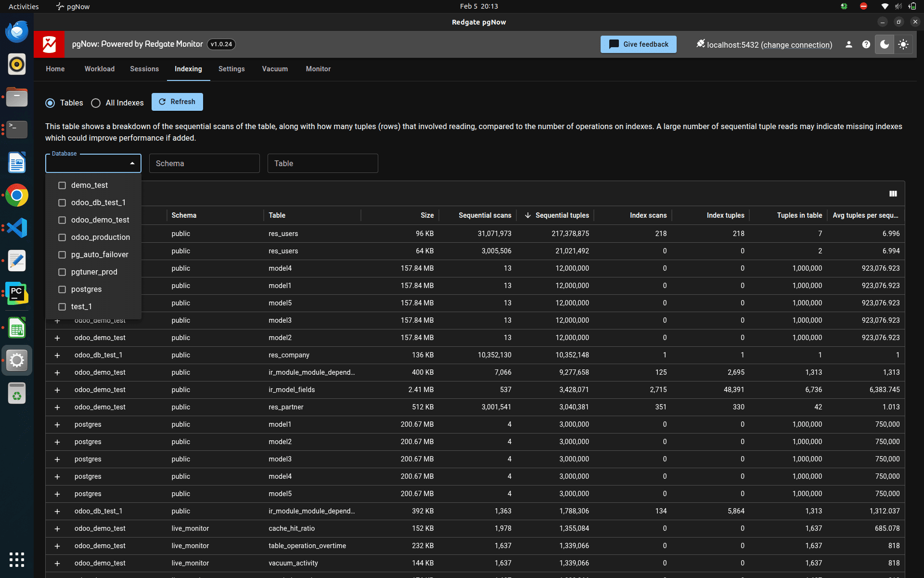Viewport: 924px width, 578px height.
Task: Expand the postgres model1 row
Action: (x=57, y=424)
